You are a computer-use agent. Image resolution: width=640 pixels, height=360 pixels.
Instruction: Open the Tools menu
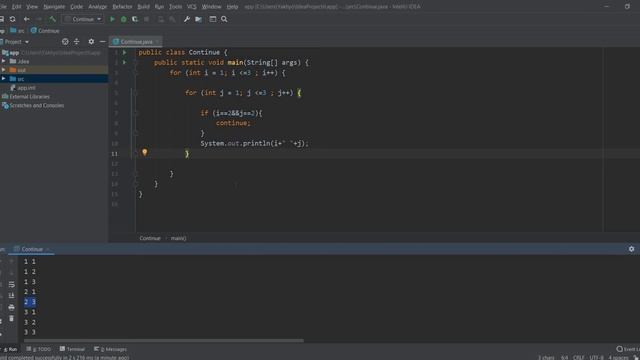[x=176, y=7]
